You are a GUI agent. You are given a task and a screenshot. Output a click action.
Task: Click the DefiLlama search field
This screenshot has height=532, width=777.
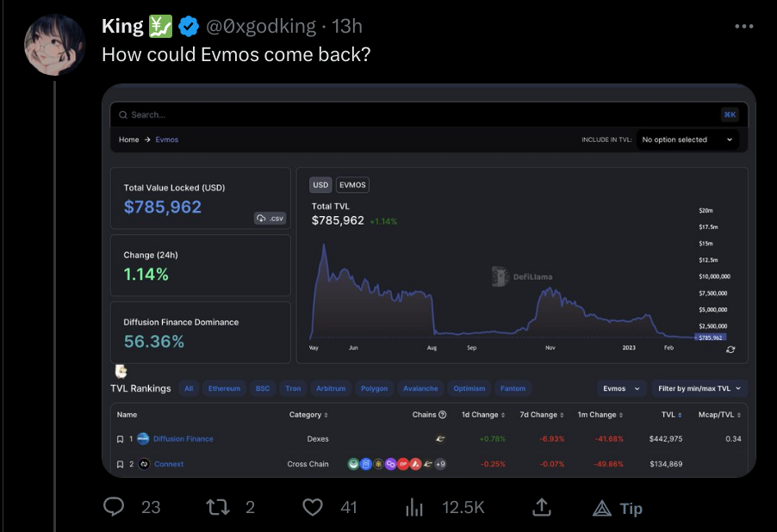(x=429, y=114)
